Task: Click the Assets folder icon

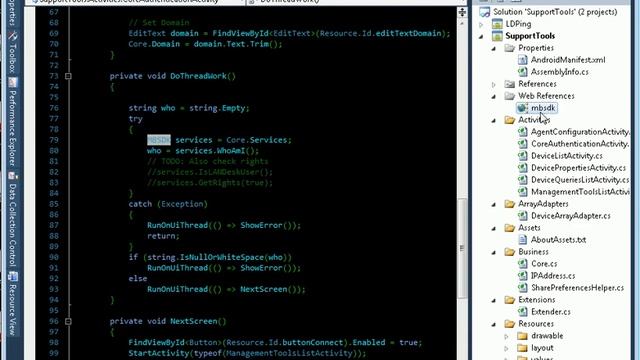Action: pos(509,228)
